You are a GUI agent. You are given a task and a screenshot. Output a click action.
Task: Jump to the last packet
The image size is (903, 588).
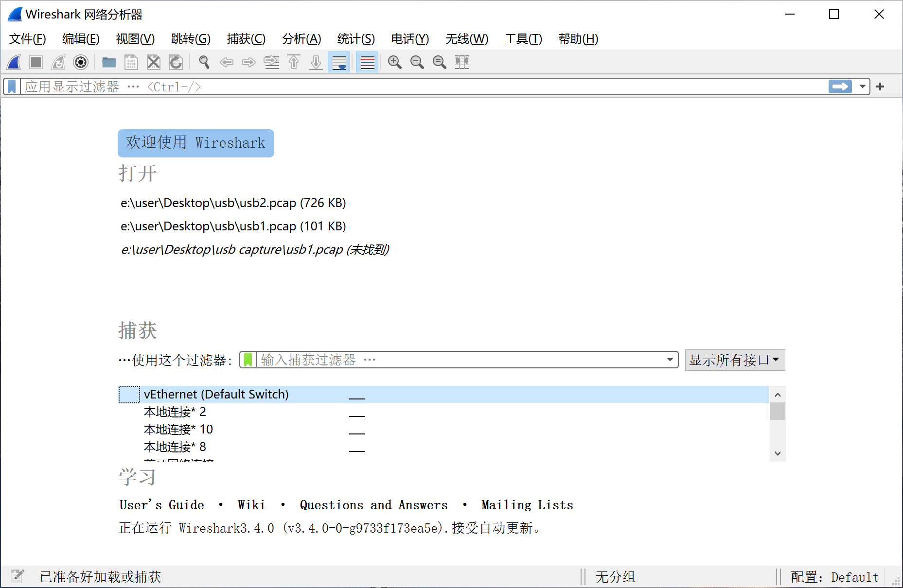(316, 62)
